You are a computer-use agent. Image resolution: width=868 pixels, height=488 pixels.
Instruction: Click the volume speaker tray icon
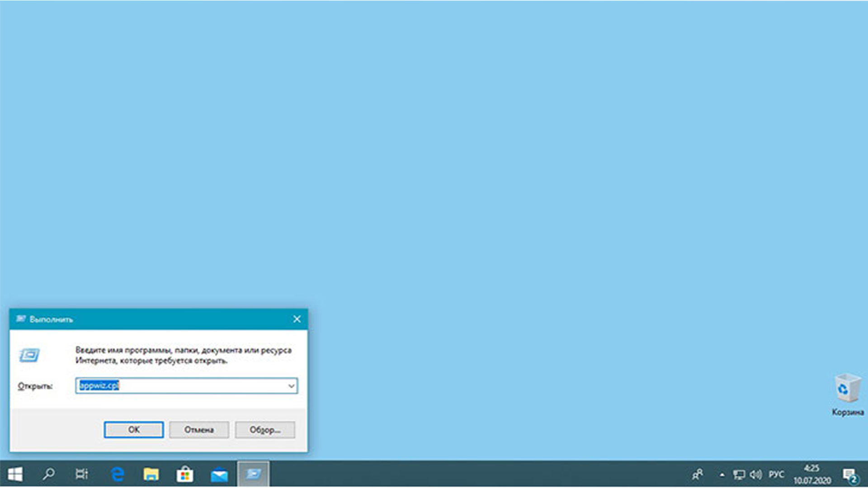pyautogui.click(x=755, y=474)
